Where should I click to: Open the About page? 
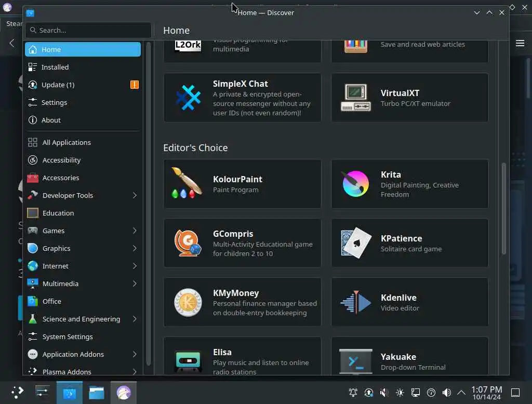[83, 120]
